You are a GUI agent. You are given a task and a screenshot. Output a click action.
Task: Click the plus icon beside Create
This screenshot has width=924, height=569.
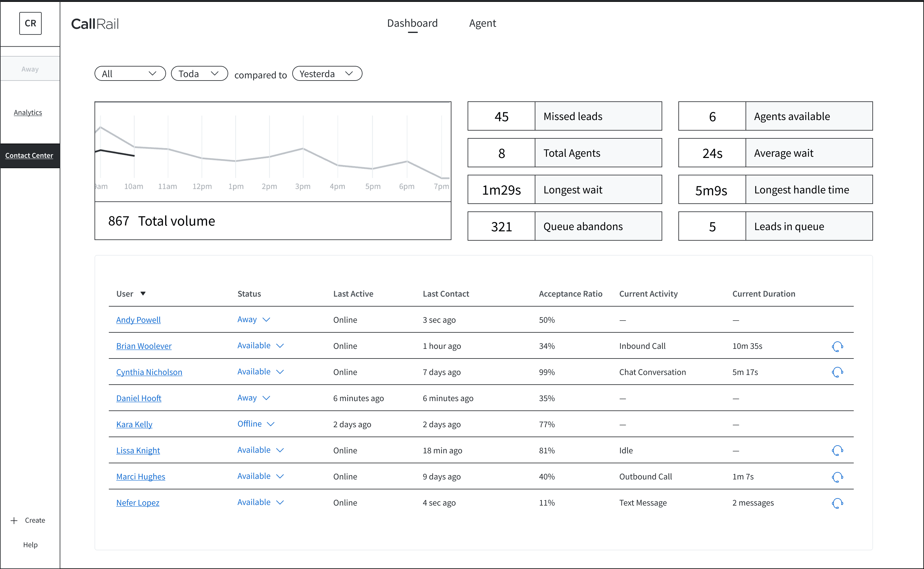click(14, 520)
